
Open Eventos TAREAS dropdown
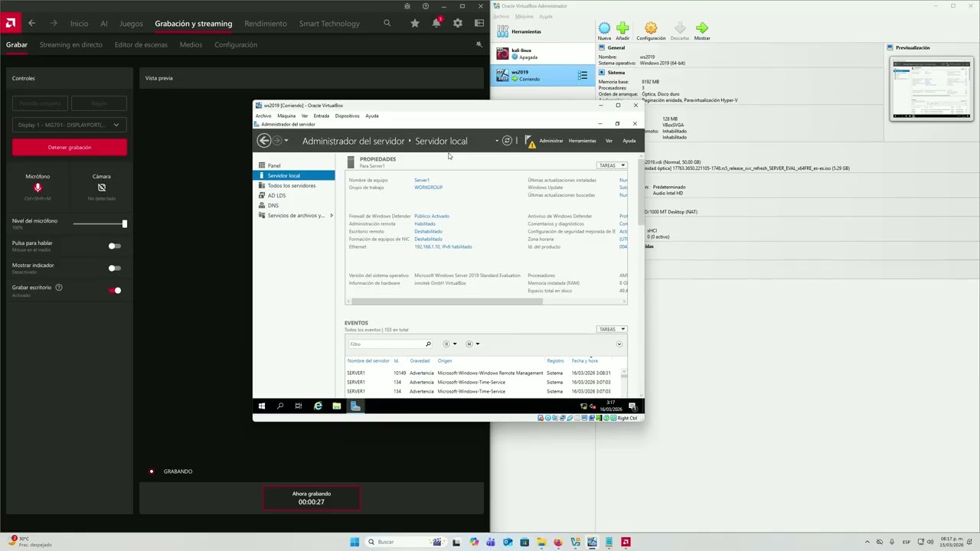[612, 329]
